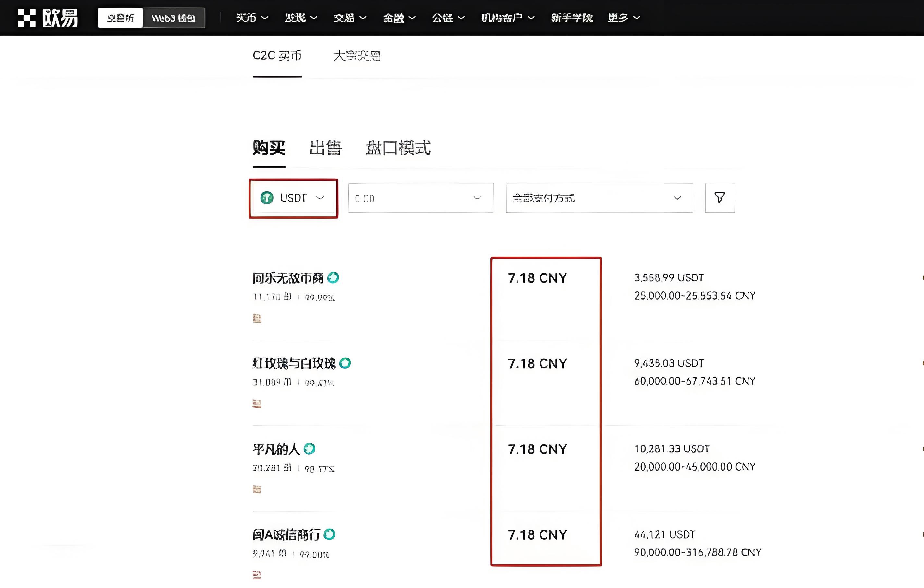This screenshot has width=924, height=588.
Task: Open merchant 国A诚信商行 profile
Action: click(286, 534)
